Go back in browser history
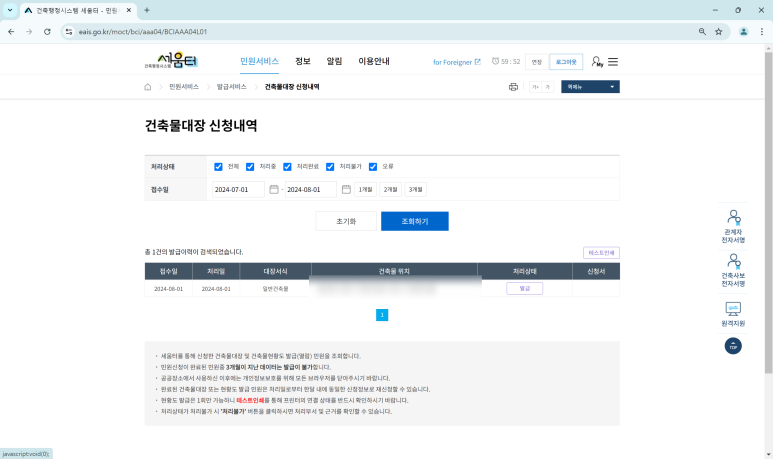 coord(11,32)
